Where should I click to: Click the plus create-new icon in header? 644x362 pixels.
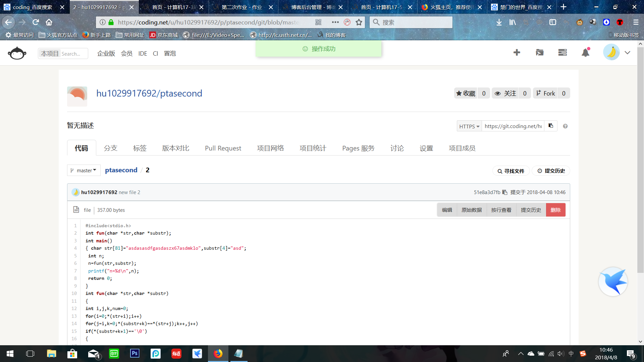coord(517,53)
